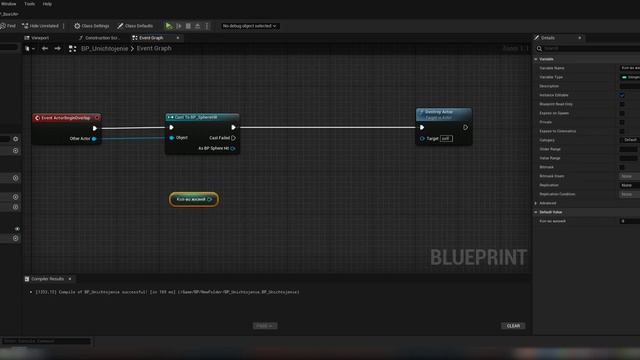This screenshot has height=360, width=640.
Task: Click the Details panel search field
Action: coord(589,49)
